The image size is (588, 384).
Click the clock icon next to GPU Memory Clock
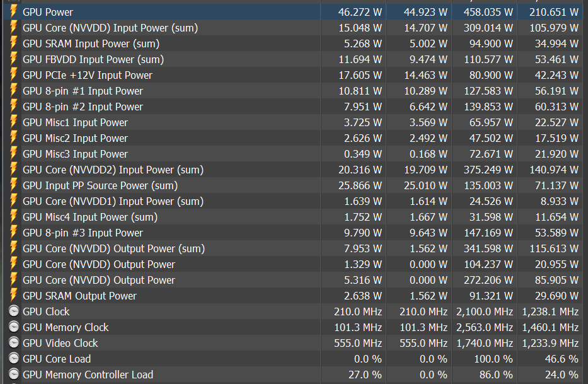pyautogui.click(x=13, y=327)
